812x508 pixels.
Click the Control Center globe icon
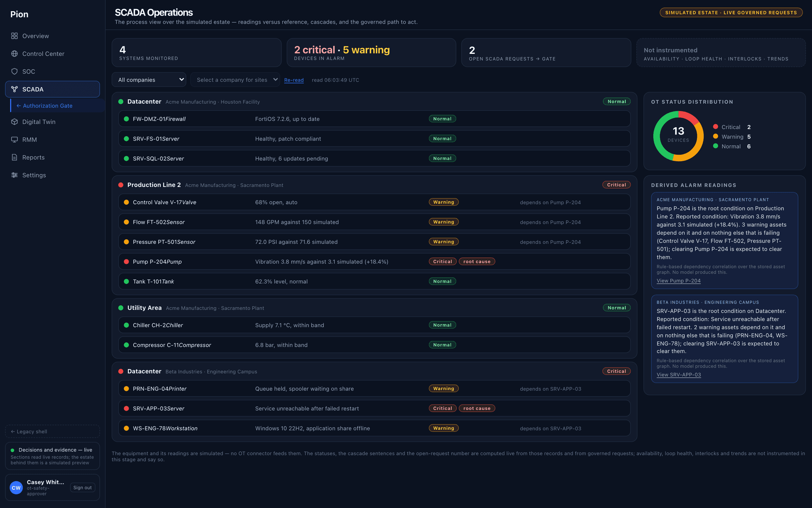point(14,54)
